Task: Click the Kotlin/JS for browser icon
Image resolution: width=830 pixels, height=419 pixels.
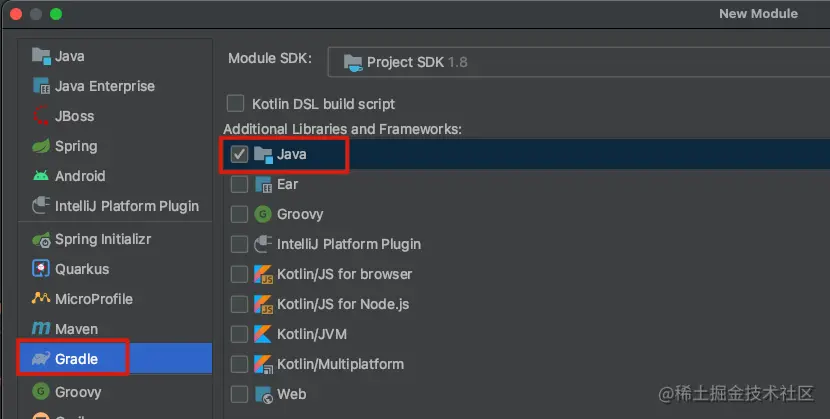Action: (263, 274)
